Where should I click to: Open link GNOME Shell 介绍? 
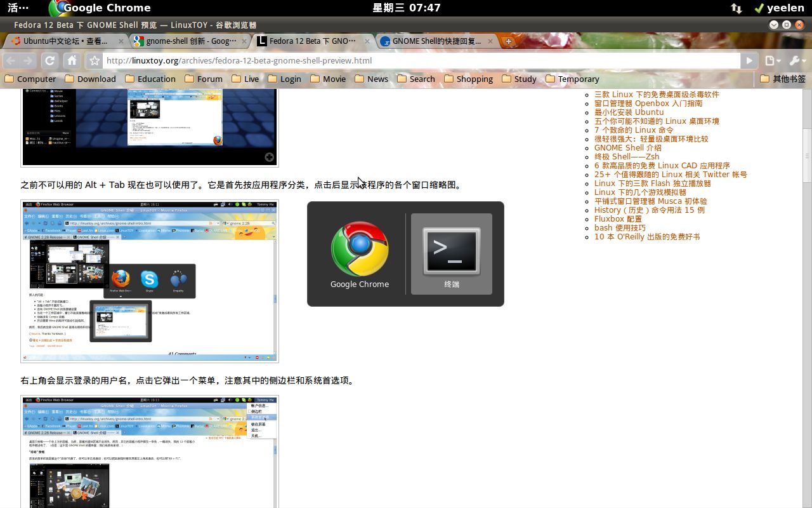[x=628, y=147]
